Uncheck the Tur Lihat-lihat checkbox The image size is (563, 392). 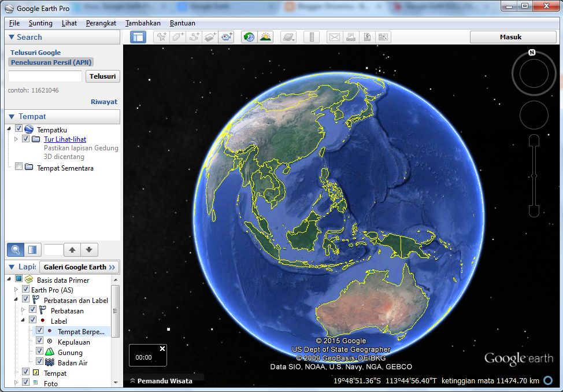(25, 138)
